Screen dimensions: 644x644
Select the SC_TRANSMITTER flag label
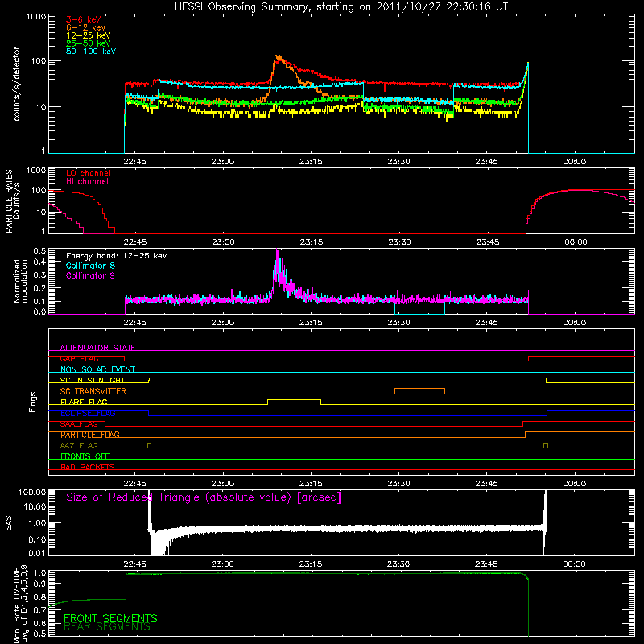point(93,391)
